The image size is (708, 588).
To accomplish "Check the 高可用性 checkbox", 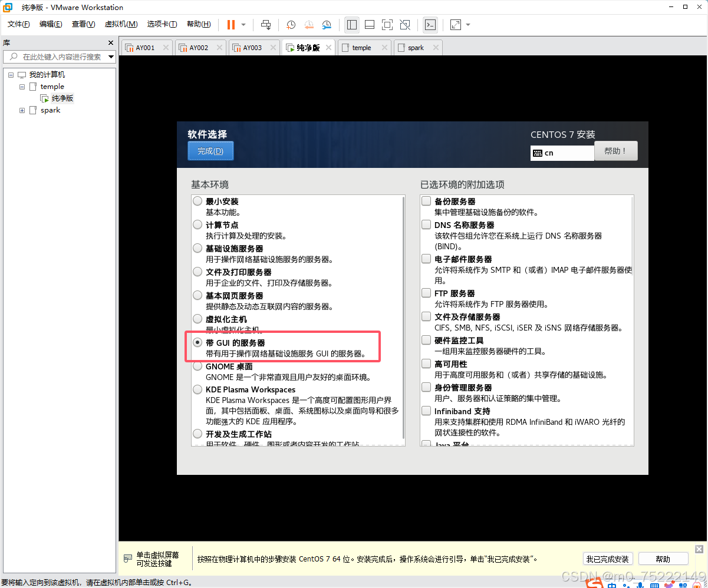I will pyautogui.click(x=426, y=364).
